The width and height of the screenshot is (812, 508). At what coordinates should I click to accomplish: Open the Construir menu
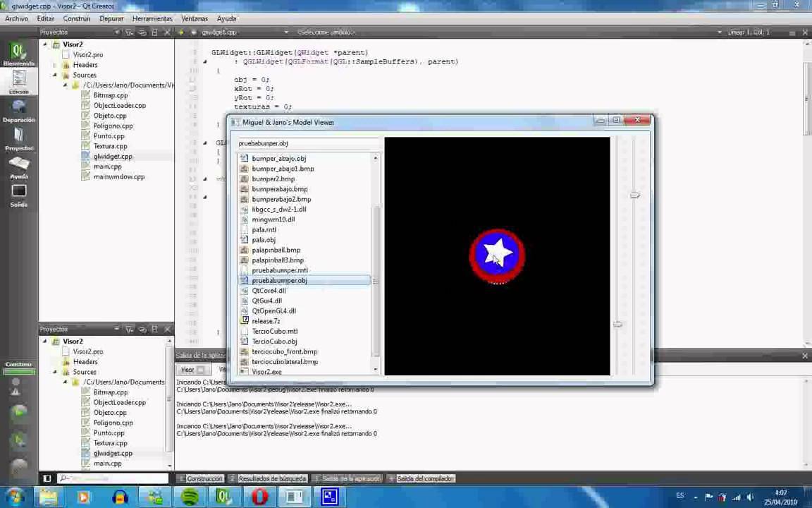(x=77, y=18)
